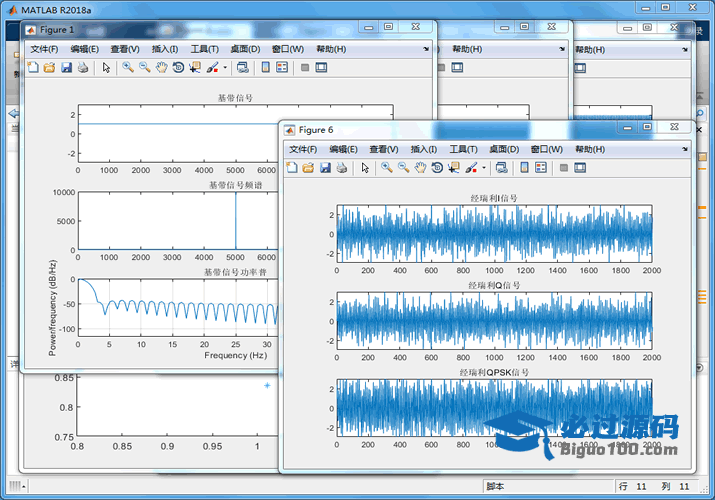The image size is (715, 500).
Task: Activate Zoom In tool in Figure 6
Action: pyautogui.click(x=387, y=168)
